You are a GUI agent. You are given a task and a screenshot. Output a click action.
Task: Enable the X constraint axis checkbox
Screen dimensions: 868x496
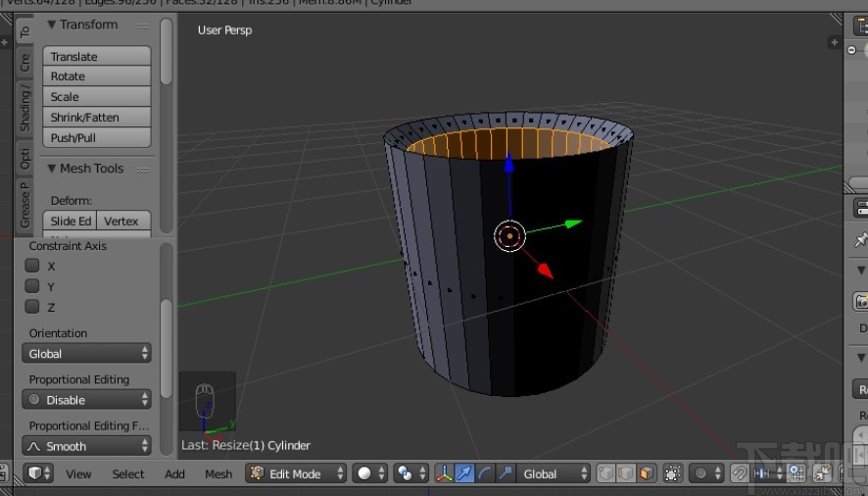pyautogui.click(x=32, y=266)
